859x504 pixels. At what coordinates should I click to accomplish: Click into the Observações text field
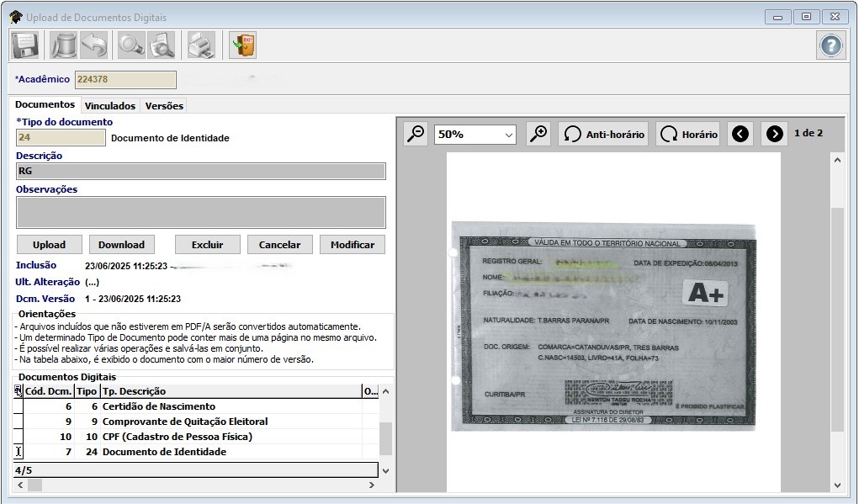tap(200, 212)
